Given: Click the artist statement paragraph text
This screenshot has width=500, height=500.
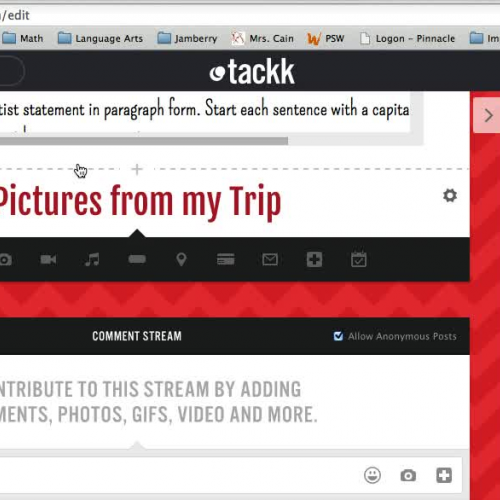Looking at the screenshot, I should pyautogui.click(x=204, y=109).
